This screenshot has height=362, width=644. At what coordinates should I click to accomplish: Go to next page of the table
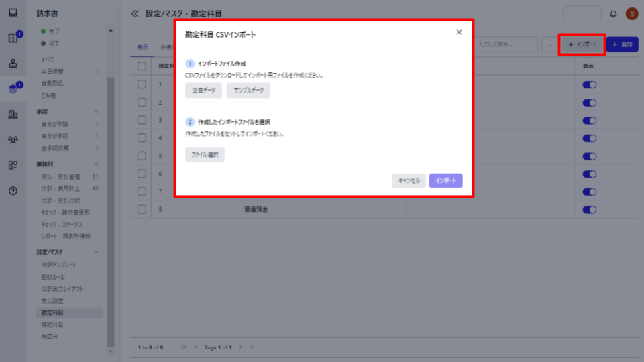240,347
